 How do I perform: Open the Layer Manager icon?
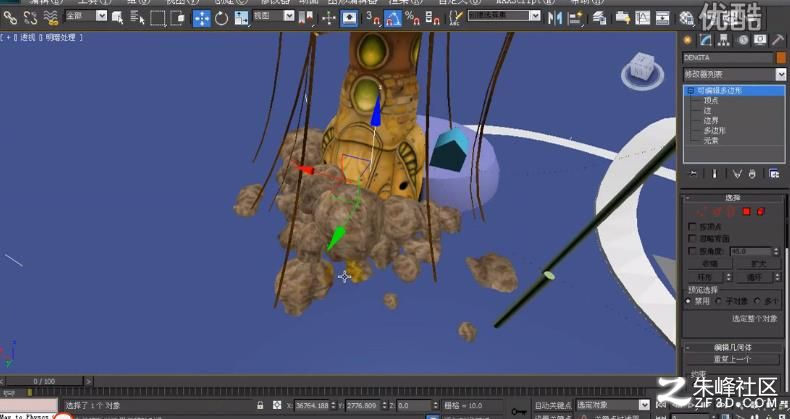[599, 18]
